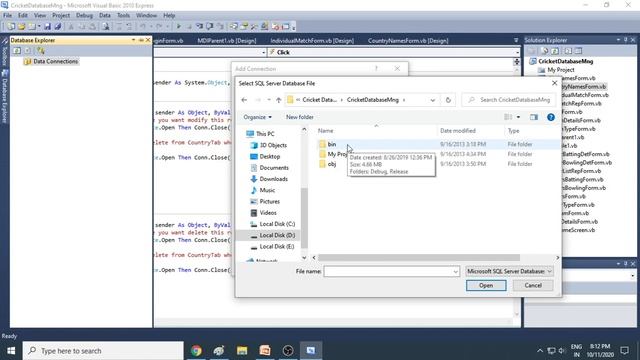640x360 pixels.
Task: Click the blue Help icon in the dialog
Action: point(551,117)
